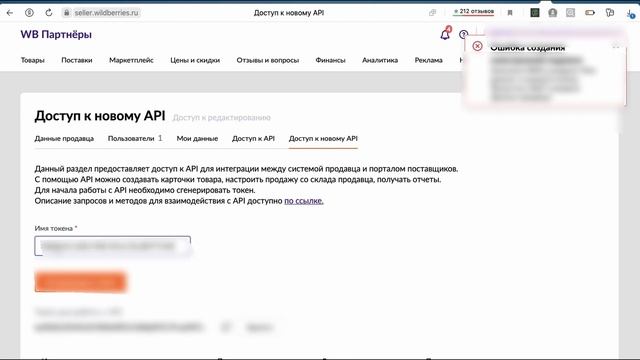The image size is (640, 360).
Task: Open the Реклама menu
Action: point(429,60)
